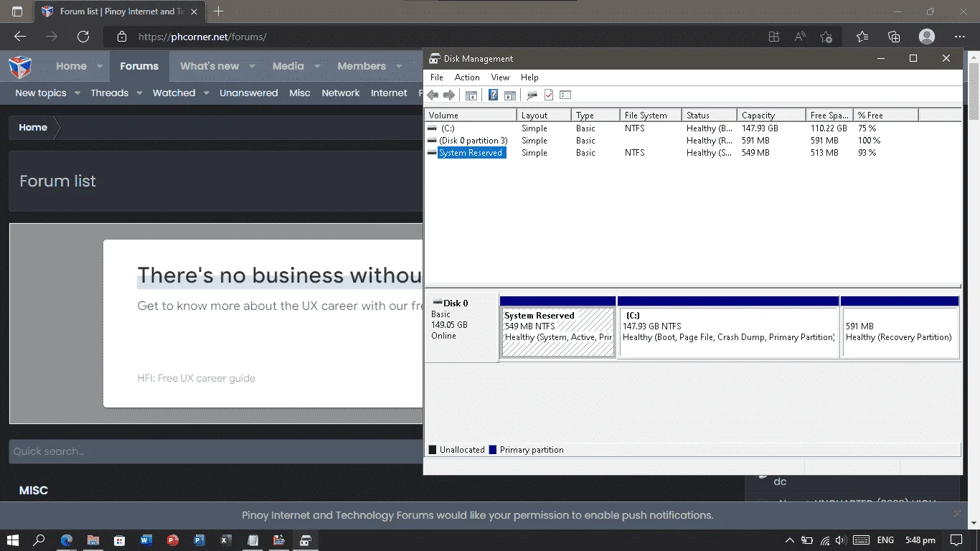The width and height of the screenshot is (980, 551).
Task: Click the Unallocated legend black swatch
Action: (x=433, y=450)
